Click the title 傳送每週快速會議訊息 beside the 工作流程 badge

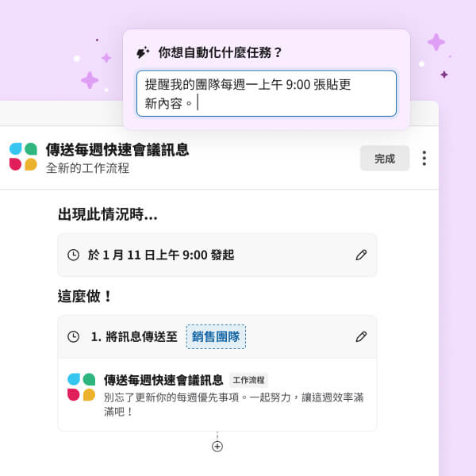click(x=163, y=380)
